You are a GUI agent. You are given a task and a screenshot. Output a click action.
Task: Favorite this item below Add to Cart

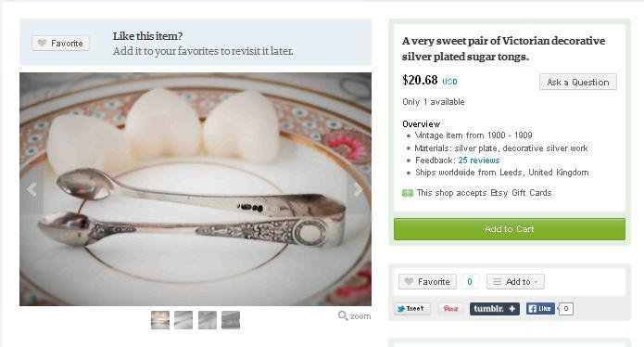pyautogui.click(x=427, y=282)
